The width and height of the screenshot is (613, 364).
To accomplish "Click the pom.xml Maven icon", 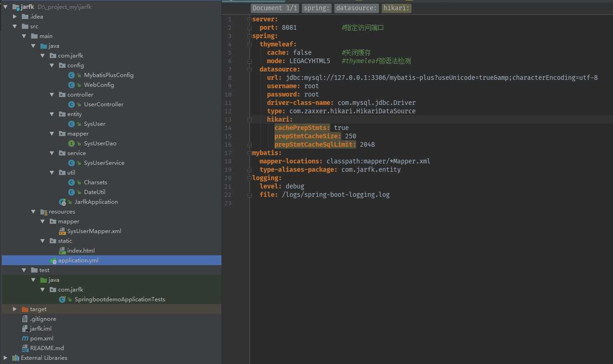I will (25, 338).
